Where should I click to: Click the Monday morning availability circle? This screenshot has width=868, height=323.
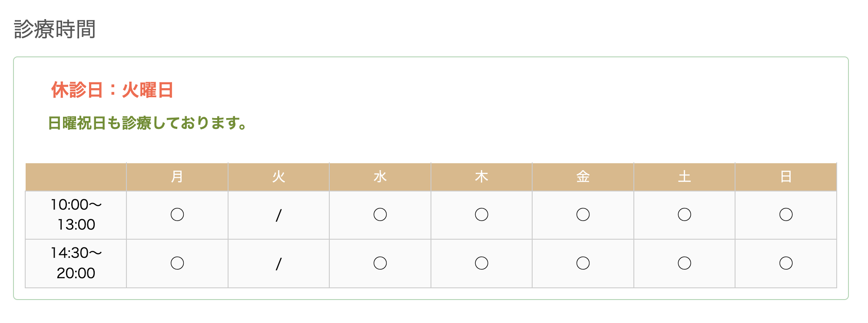click(177, 214)
